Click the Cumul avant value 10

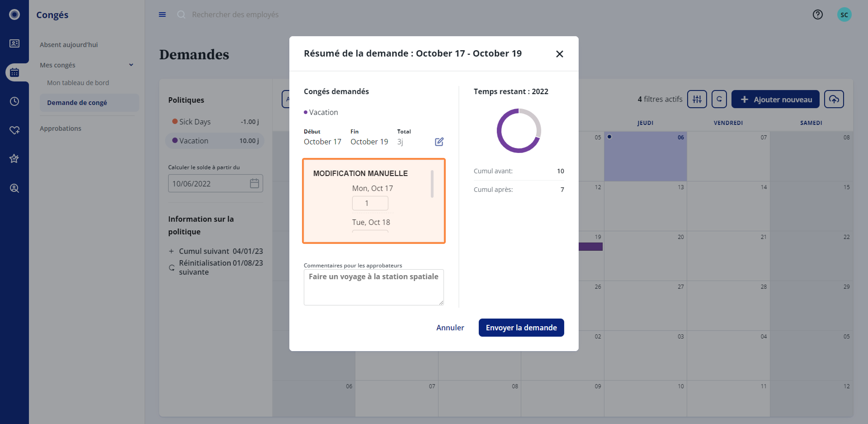click(560, 171)
